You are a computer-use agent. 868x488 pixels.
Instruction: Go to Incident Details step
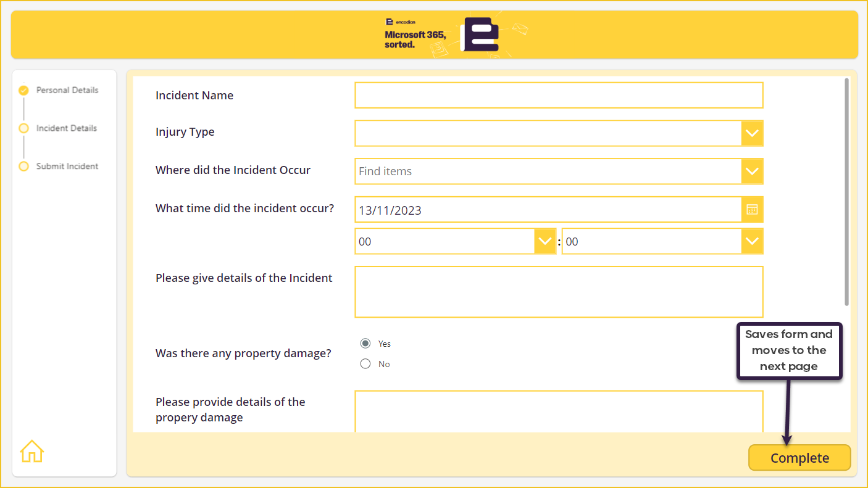(x=67, y=128)
